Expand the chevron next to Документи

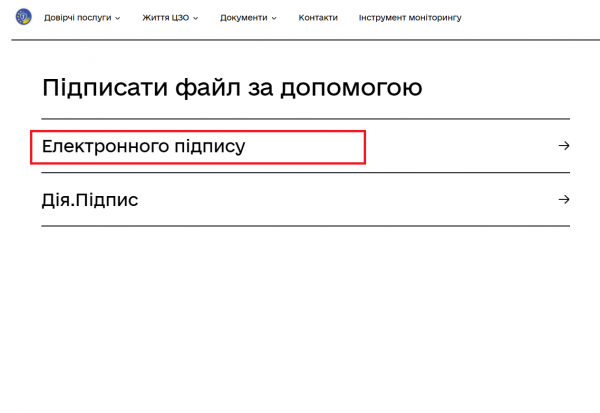[x=274, y=18]
